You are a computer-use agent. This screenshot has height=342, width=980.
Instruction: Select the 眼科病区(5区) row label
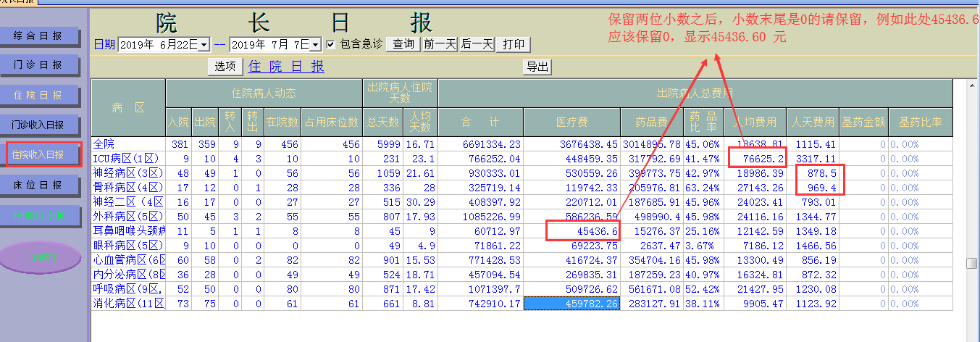pyautogui.click(x=129, y=245)
